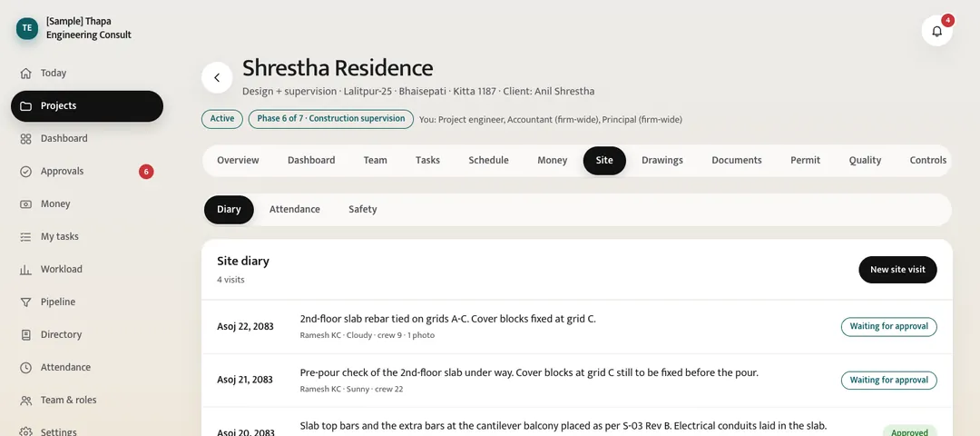Screen dimensions: 980x436
Task: Click the project location and client subtitle
Action: point(418,92)
